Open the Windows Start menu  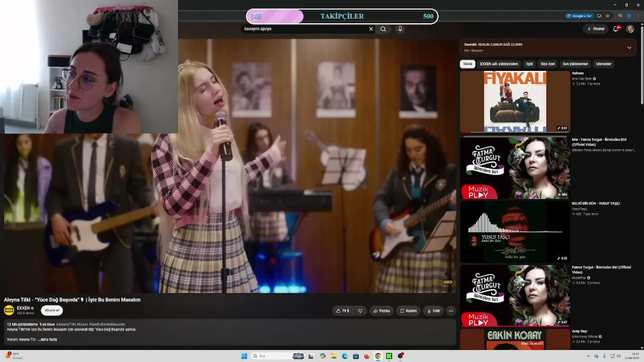point(244,356)
